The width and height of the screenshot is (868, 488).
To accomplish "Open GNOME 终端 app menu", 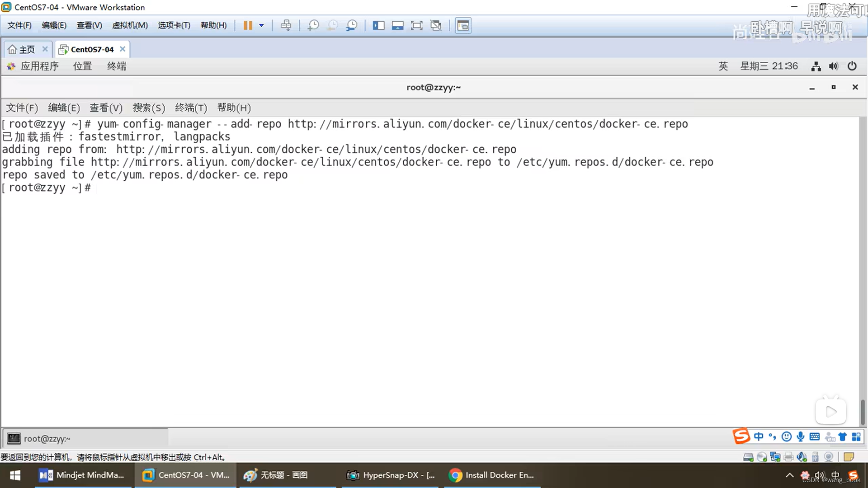I will [117, 66].
